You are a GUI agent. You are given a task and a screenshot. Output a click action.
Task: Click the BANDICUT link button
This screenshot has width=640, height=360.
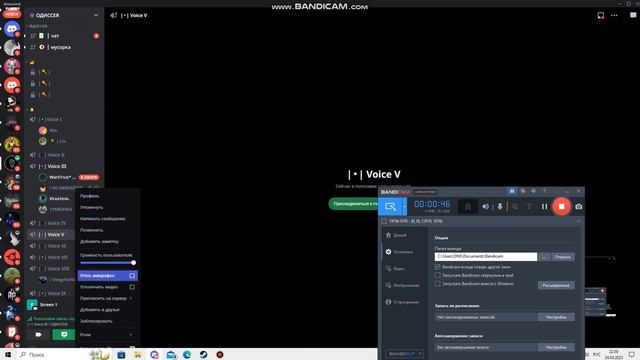pos(404,353)
